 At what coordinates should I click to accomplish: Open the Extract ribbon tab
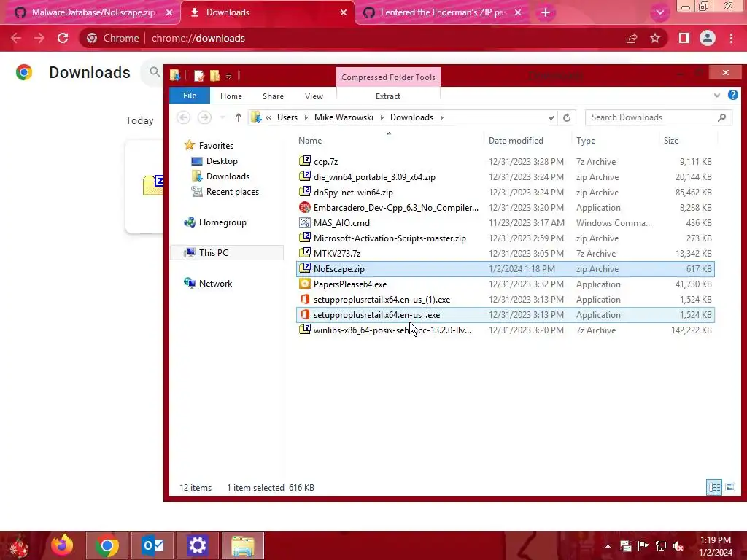click(388, 96)
